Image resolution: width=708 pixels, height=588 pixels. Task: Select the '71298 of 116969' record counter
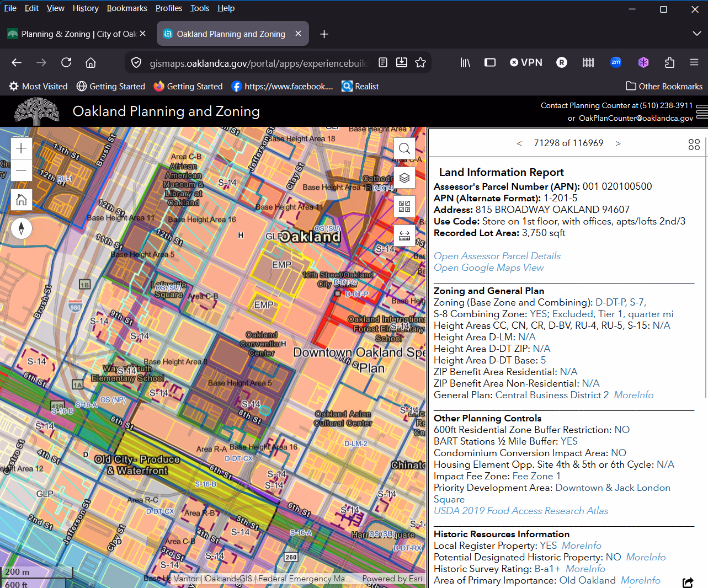point(568,143)
